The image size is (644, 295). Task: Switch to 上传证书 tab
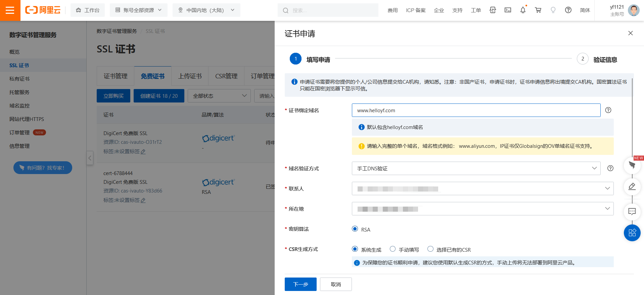(190, 76)
